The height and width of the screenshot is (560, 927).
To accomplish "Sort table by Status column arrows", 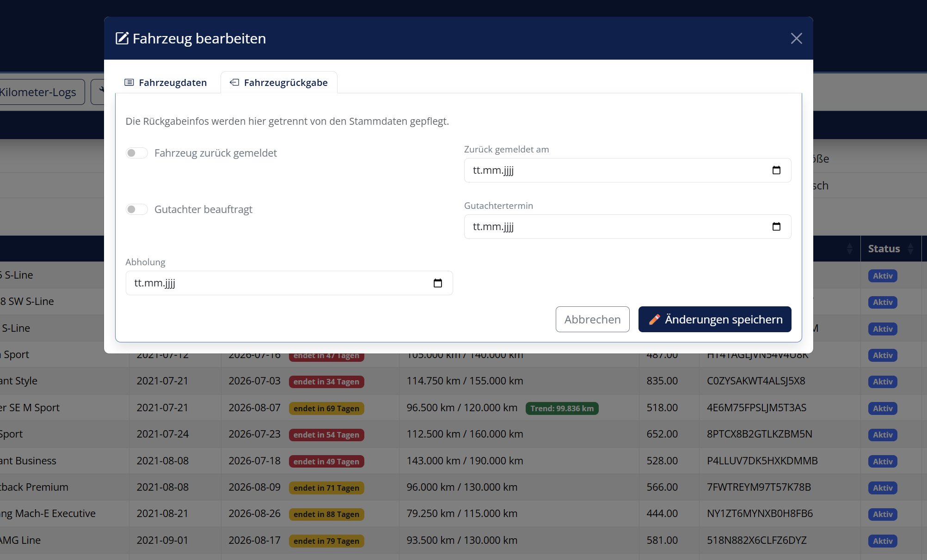I will 910,249.
